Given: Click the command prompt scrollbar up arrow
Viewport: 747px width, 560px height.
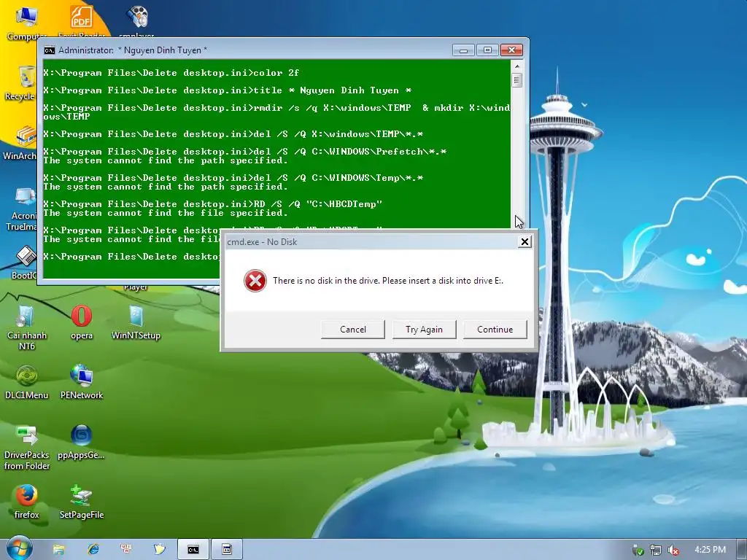Looking at the screenshot, I should (x=517, y=66).
